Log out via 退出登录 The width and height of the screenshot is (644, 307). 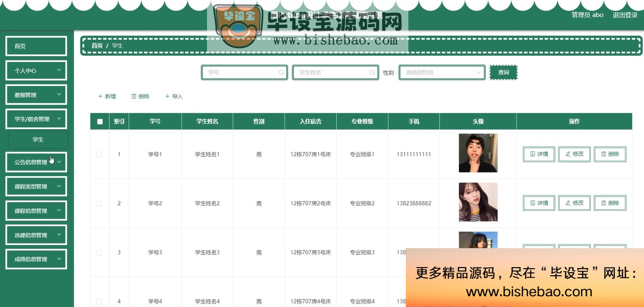click(625, 15)
